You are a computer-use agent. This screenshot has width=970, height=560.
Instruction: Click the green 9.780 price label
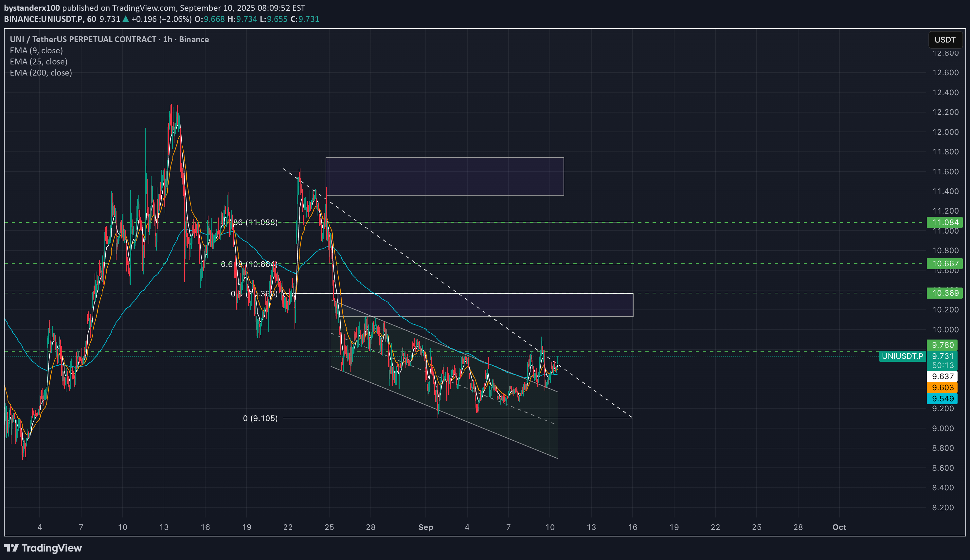(942, 345)
